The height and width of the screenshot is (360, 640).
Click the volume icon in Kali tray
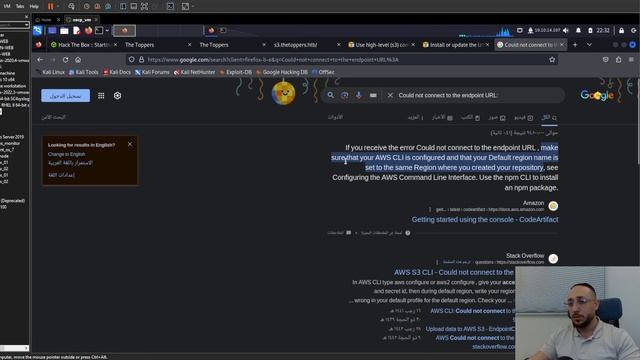[x=566, y=31]
